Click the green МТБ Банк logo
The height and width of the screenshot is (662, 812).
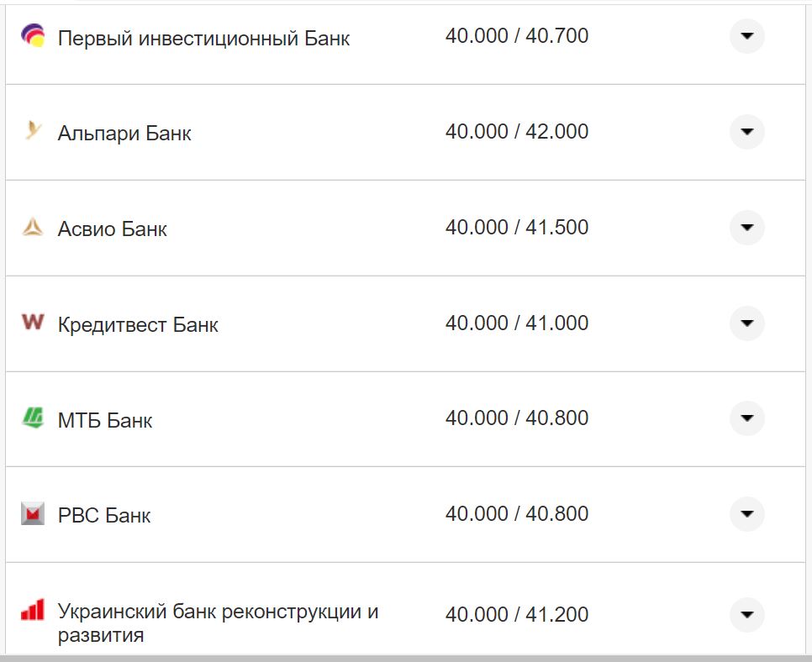(32, 418)
